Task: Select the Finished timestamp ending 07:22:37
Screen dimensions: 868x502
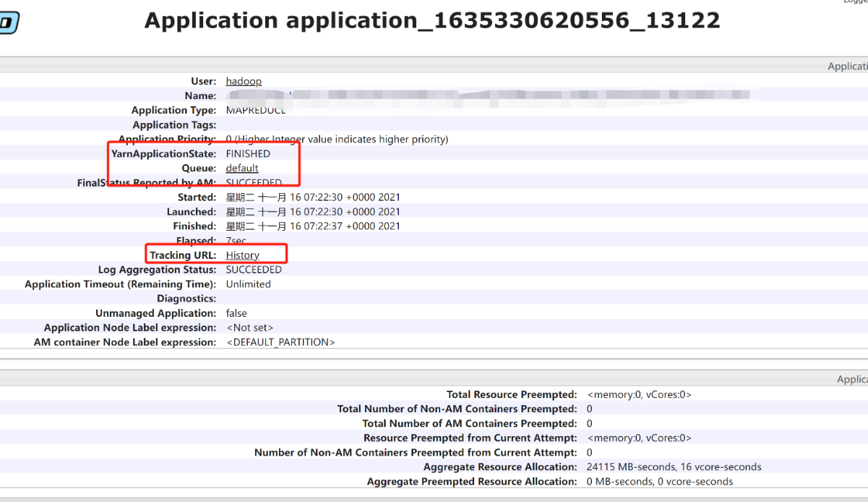Action: [313, 226]
